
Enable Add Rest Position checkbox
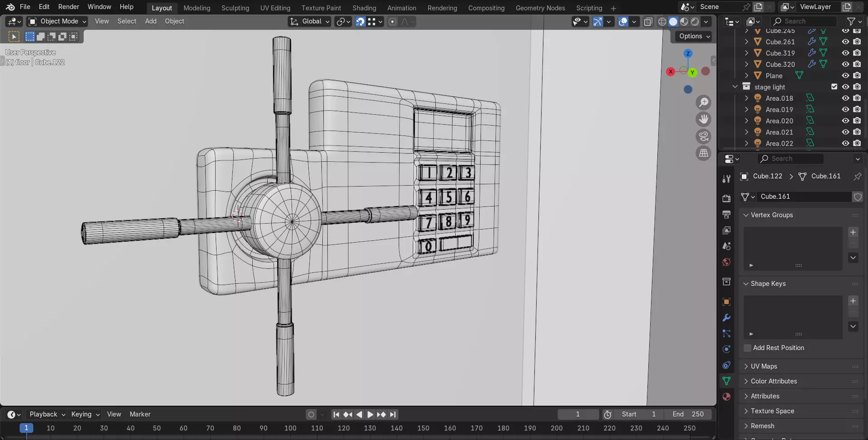click(x=747, y=348)
